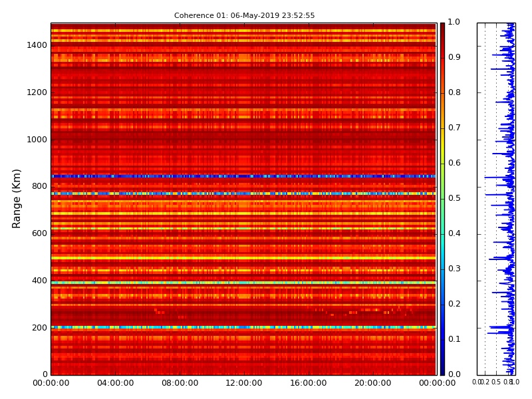Viewport: 532px width, 399px height.
Task: Click the 12:00:00 time tick label
Action: (244, 383)
